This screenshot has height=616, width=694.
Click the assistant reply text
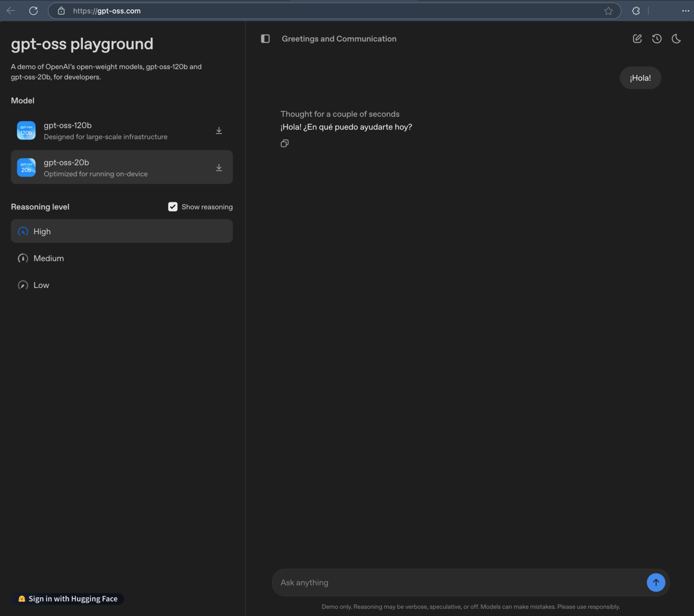tap(346, 127)
